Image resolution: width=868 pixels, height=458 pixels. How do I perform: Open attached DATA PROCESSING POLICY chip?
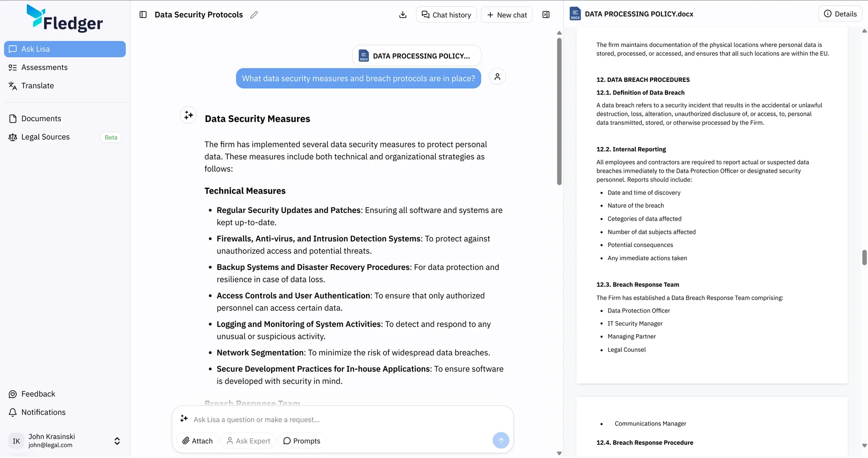point(416,56)
